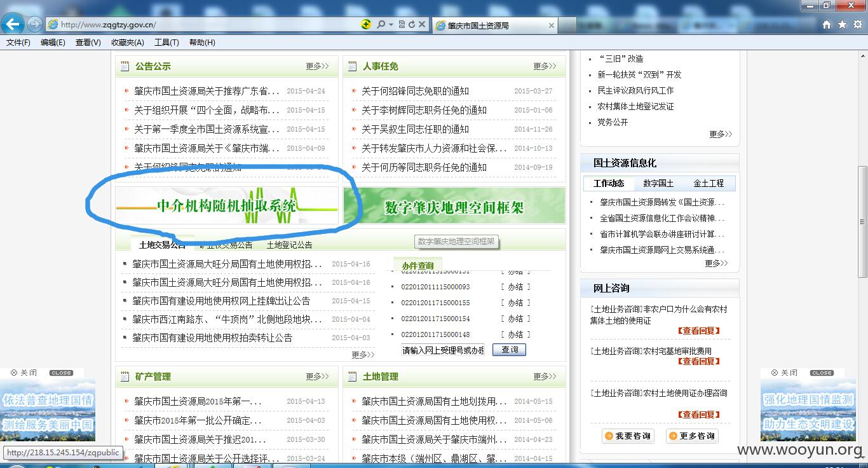868x468 pixels.
Task: Open browser Tools gear icon
Action: 857,25
